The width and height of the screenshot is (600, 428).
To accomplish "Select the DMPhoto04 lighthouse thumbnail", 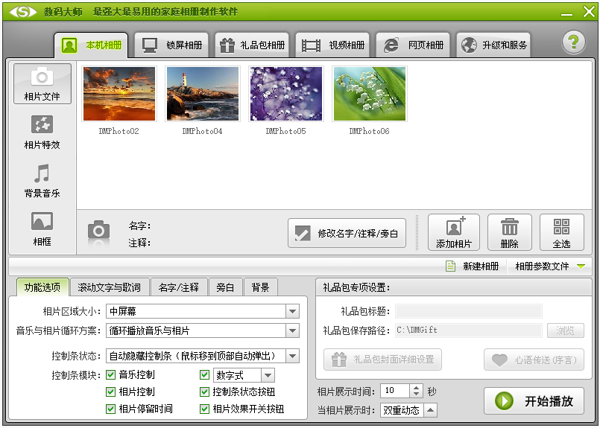I will 202,93.
